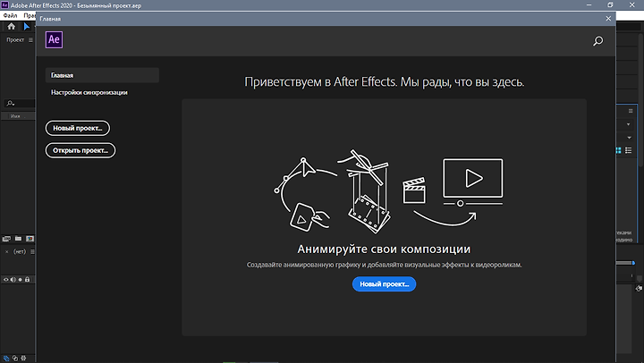Toggle the eye video column switch
Screen dimensions: 644x363
point(5,279)
